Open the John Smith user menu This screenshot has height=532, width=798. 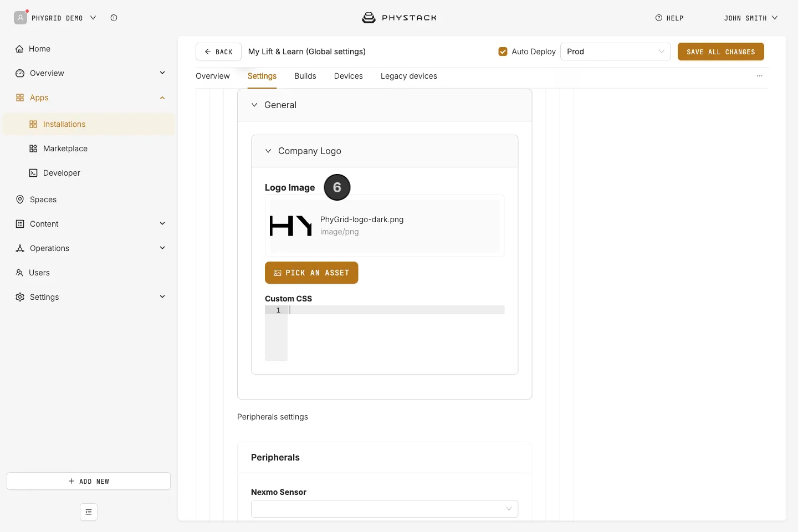751,18
